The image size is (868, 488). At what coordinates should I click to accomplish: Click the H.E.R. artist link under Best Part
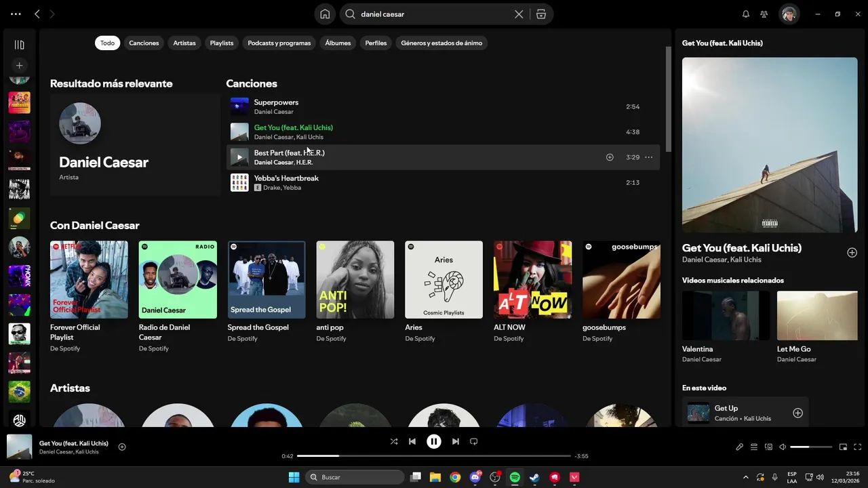click(304, 163)
